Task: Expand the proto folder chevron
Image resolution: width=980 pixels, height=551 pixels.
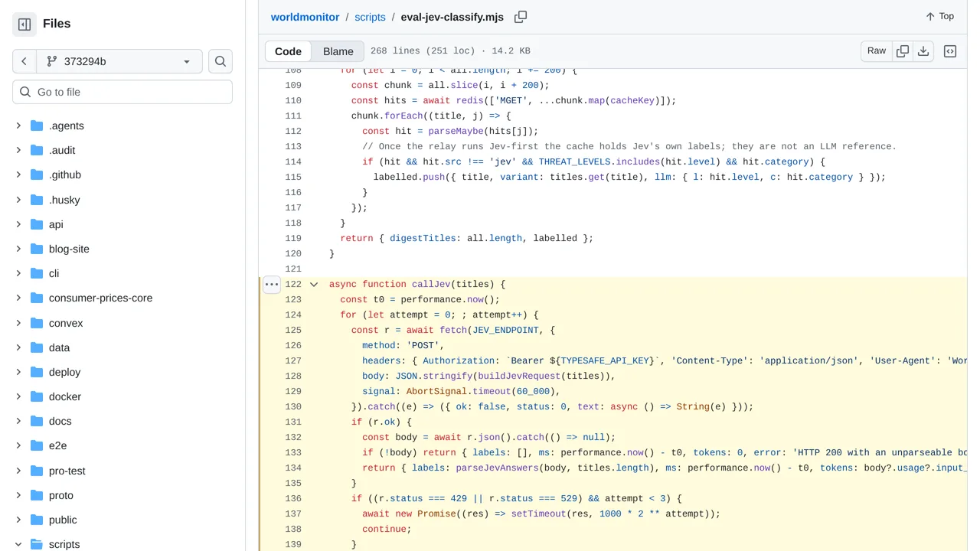Action: pos(18,495)
